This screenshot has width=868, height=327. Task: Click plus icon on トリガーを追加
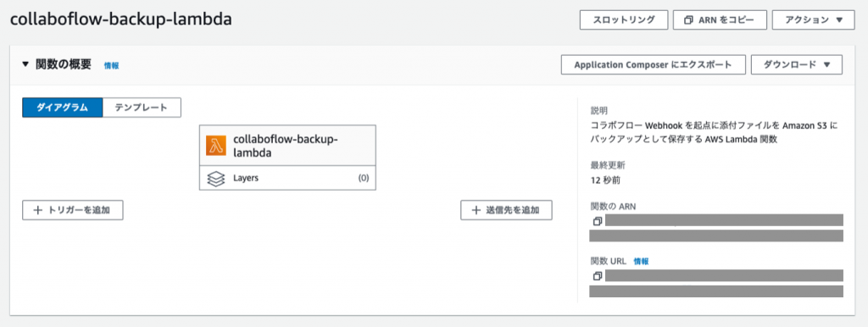pos(37,210)
